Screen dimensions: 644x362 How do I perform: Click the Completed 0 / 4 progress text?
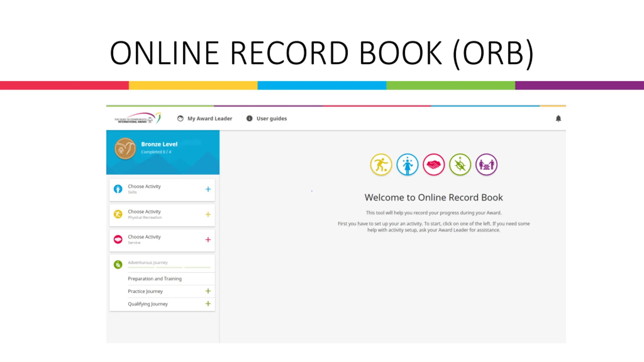pos(156,152)
